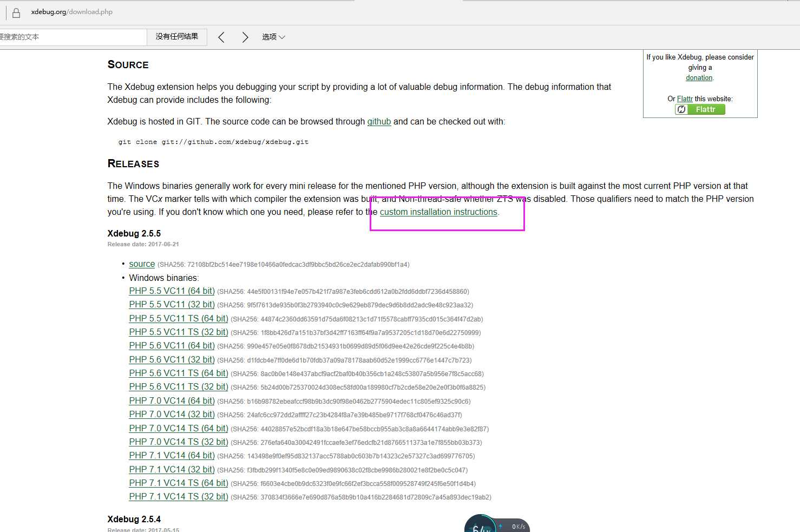This screenshot has height=532, width=800.
Task: Download PHP 5.5 VC11 (64 bit)
Action: 172,291
